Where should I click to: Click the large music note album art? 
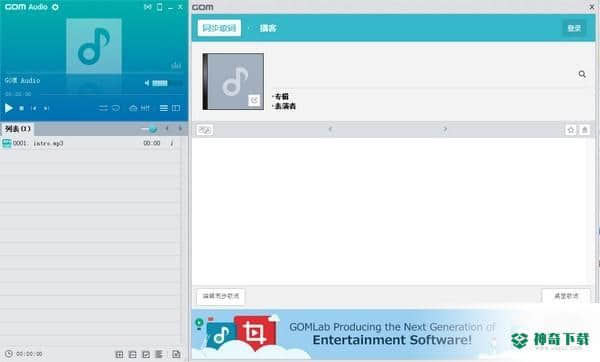[94, 46]
